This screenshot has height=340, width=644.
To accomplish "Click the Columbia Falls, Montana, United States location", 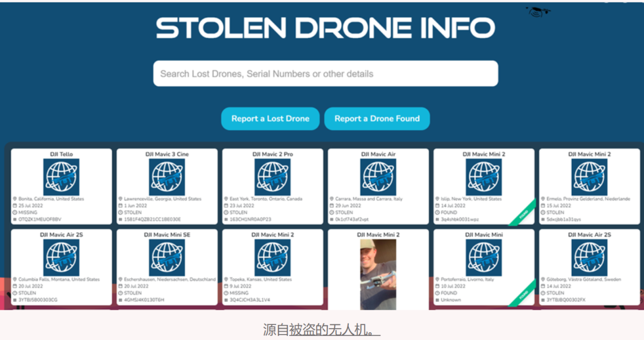I will [58, 279].
